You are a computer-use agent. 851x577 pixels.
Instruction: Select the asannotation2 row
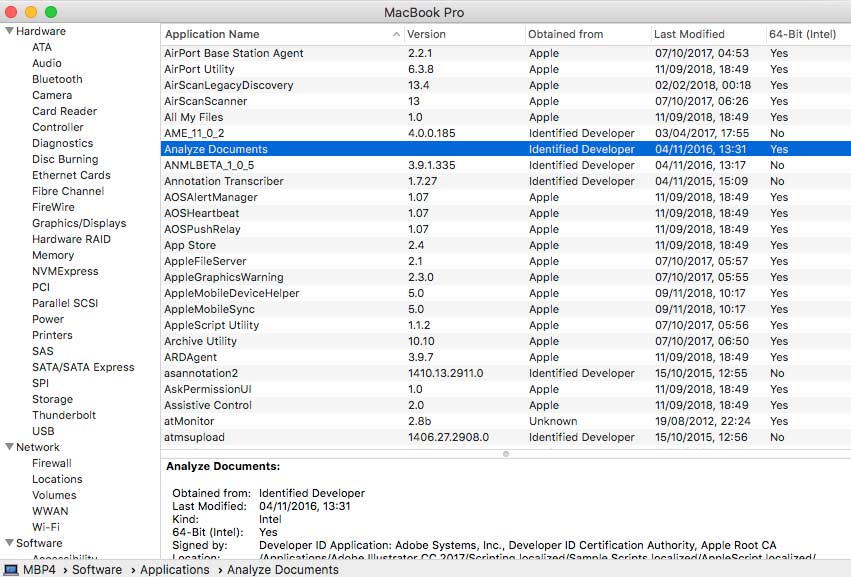506,373
